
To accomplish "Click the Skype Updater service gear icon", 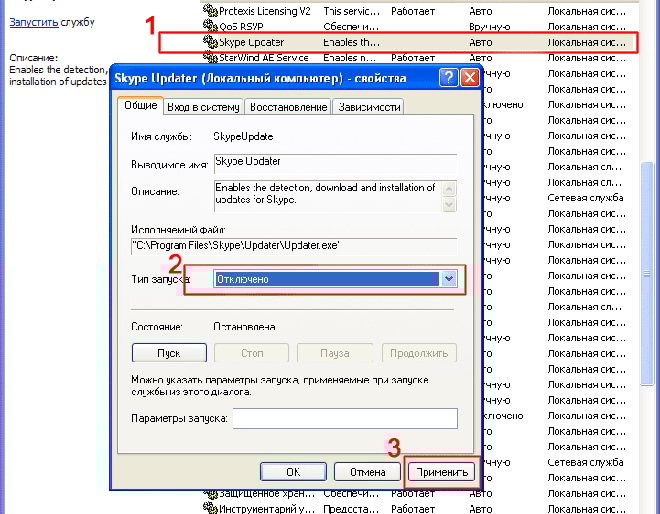I will point(209,42).
